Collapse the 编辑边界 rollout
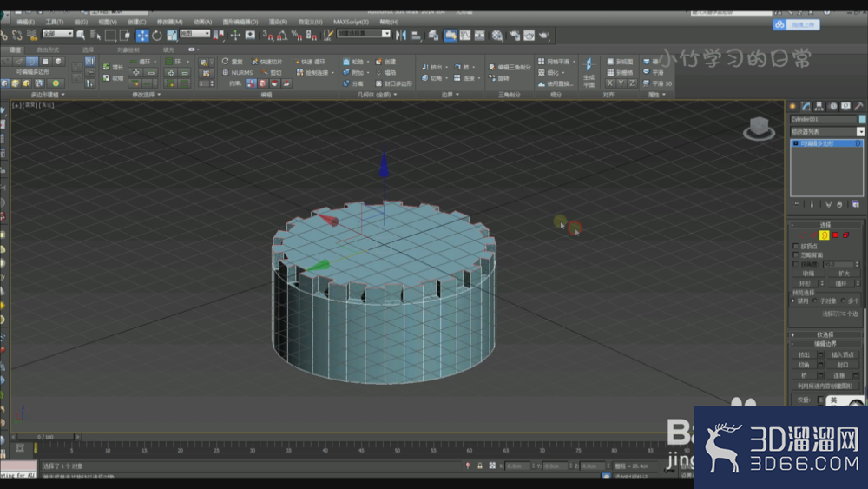Viewport: 868px width, 489px height. [825, 344]
